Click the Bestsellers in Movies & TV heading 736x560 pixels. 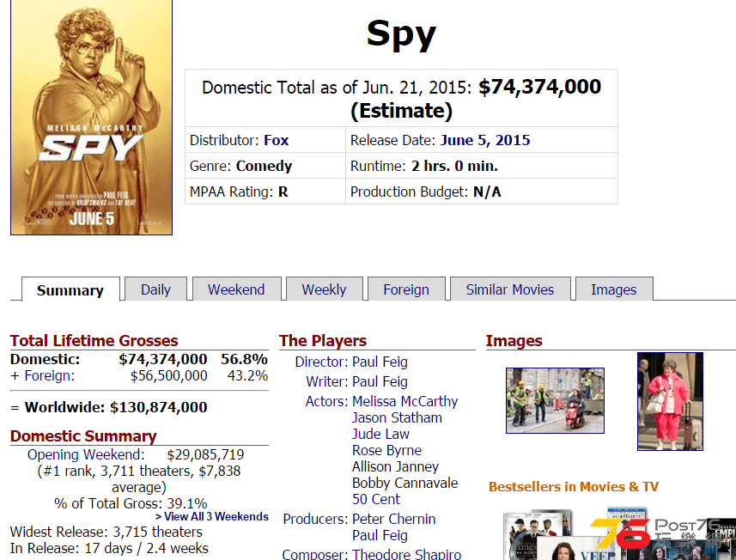coord(574,487)
